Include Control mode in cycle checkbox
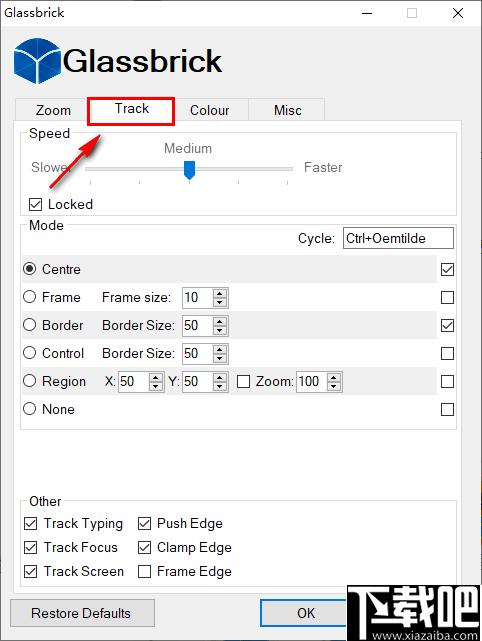The image size is (482, 641). point(447,353)
